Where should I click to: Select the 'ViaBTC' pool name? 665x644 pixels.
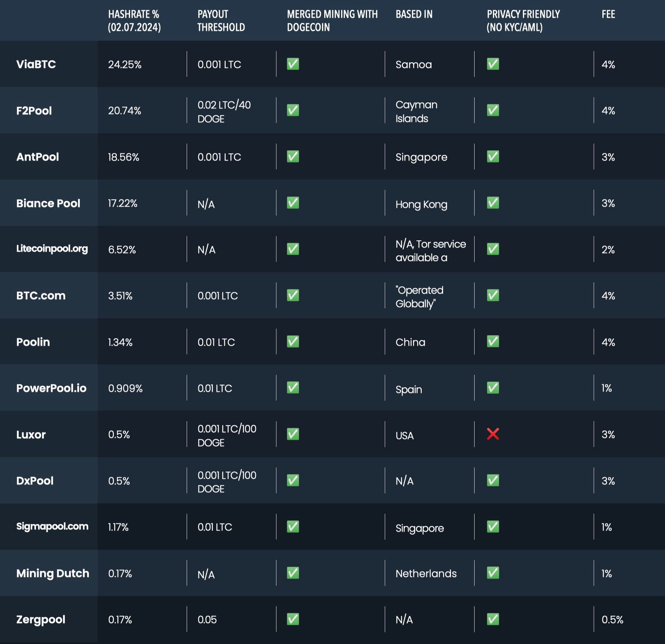coord(36,64)
